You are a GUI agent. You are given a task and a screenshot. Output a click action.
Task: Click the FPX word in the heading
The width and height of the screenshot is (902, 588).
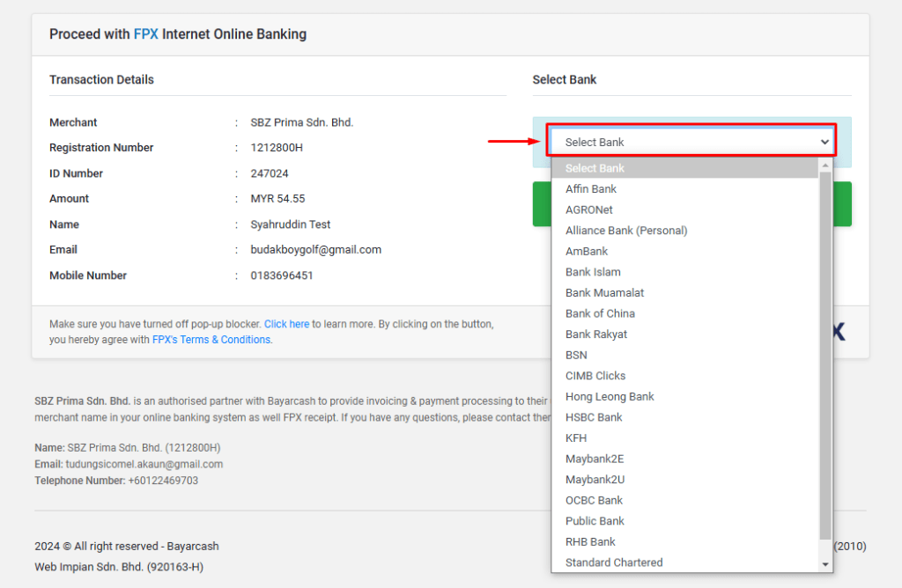point(146,34)
